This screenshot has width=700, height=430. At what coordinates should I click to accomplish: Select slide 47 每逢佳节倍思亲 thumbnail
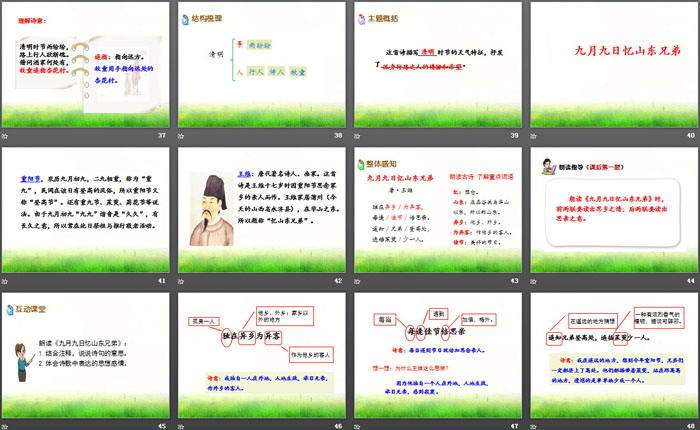[438, 355]
